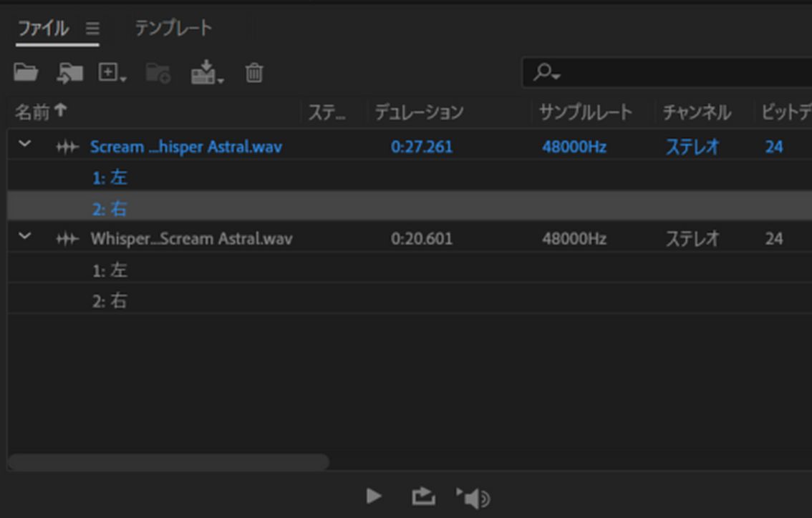Image resolution: width=812 pixels, height=518 pixels.
Task: Select the Whisper...Scream Astral.wav file
Action: (192, 239)
